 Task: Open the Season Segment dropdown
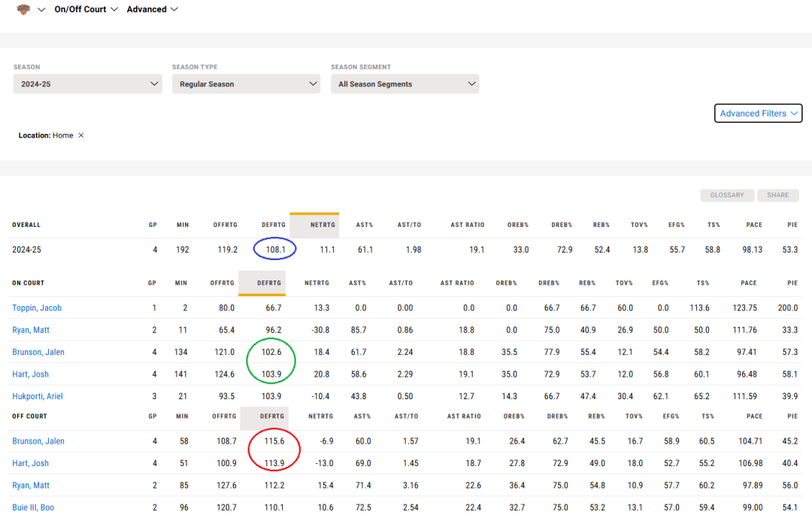(405, 84)
